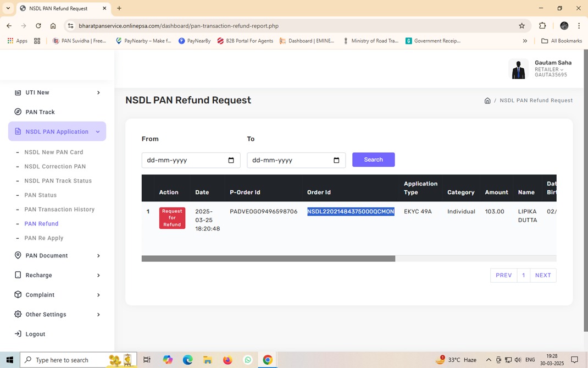The height and width of the screenshot is (368, 588).
Task: Bookmark this page with star icon
Action: (x=522, y=26)
